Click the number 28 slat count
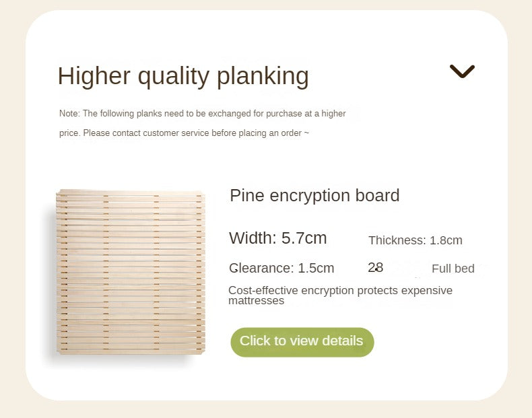This screenshot has height=418, width=532. (x=376, y=268)
